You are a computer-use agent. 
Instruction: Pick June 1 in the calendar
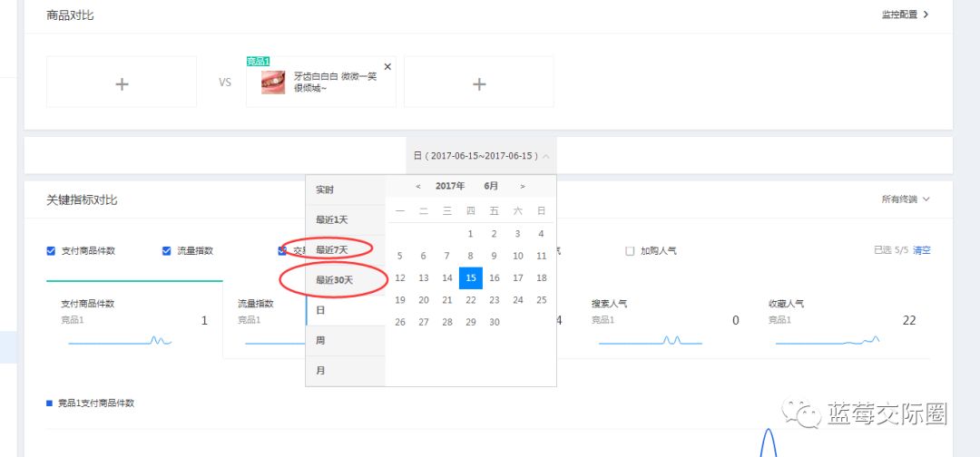click(x=471, y=234)
